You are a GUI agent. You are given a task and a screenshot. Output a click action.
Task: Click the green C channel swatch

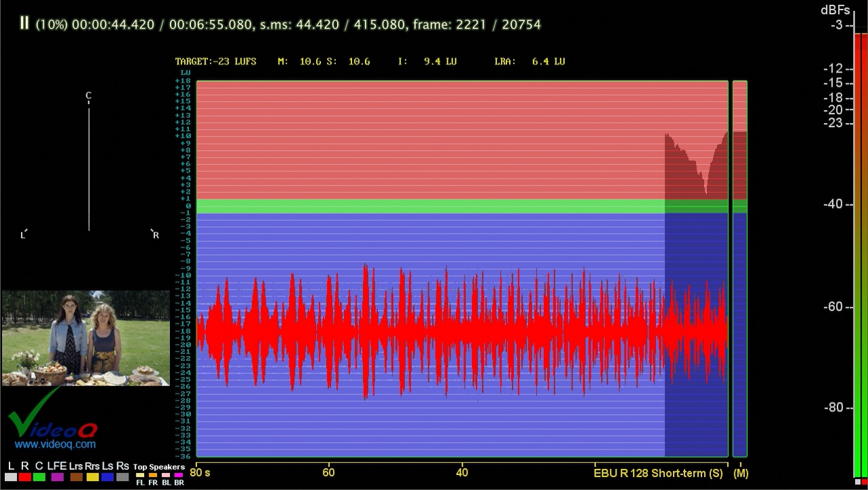coord(40,477)
